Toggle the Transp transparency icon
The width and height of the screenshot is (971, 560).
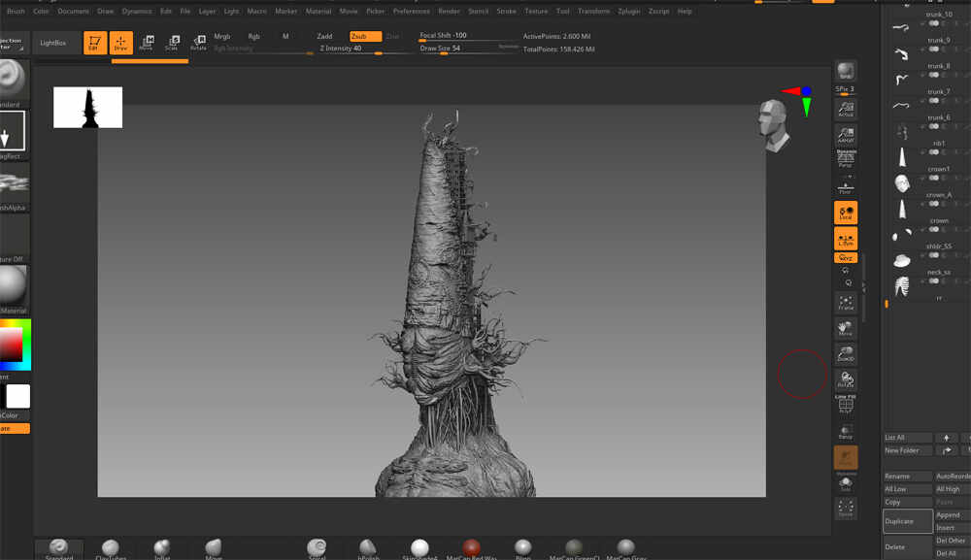click(846, 432)
